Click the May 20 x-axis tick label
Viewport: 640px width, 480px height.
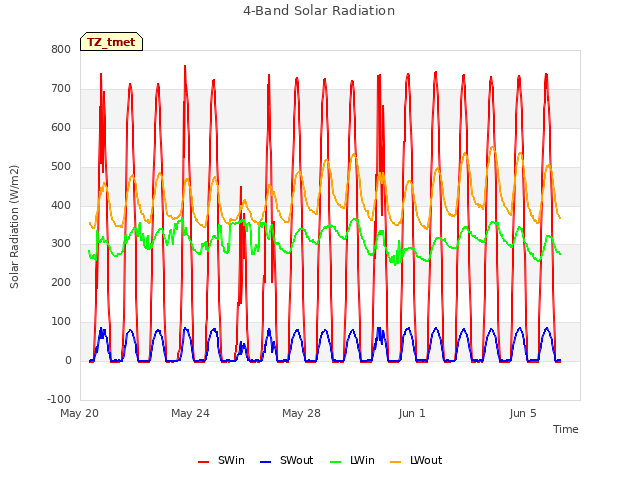click(80, 413)
